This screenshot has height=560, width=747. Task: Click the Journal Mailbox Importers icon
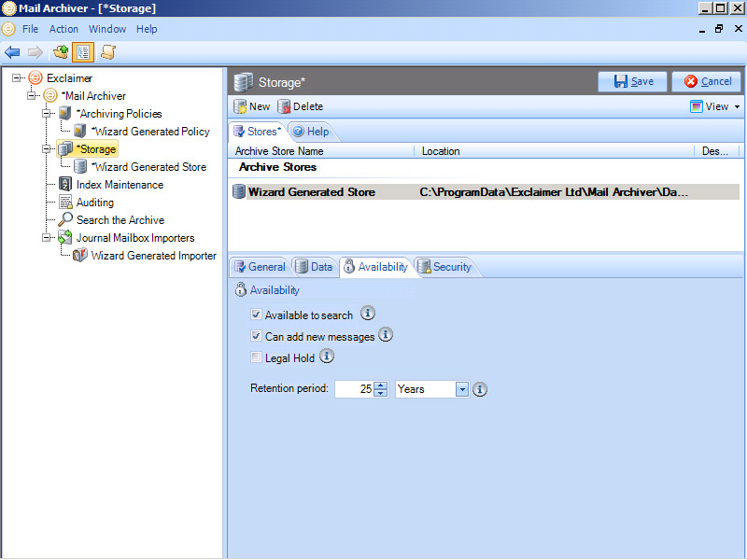tap(65, 237)
